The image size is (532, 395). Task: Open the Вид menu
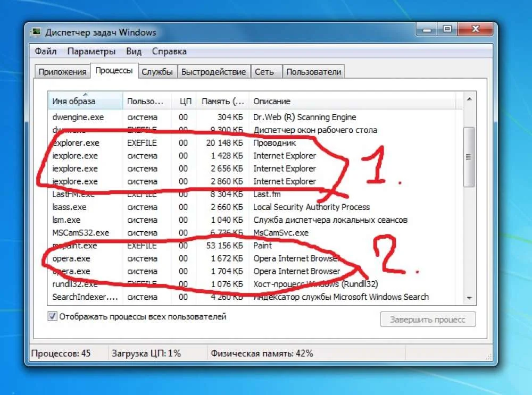tap(134, 51)
